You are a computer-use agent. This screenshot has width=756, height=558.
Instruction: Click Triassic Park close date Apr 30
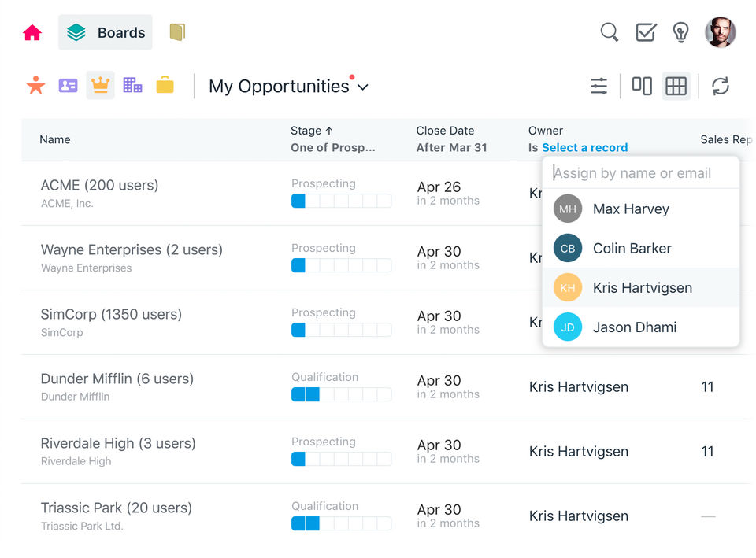[439, 510]
